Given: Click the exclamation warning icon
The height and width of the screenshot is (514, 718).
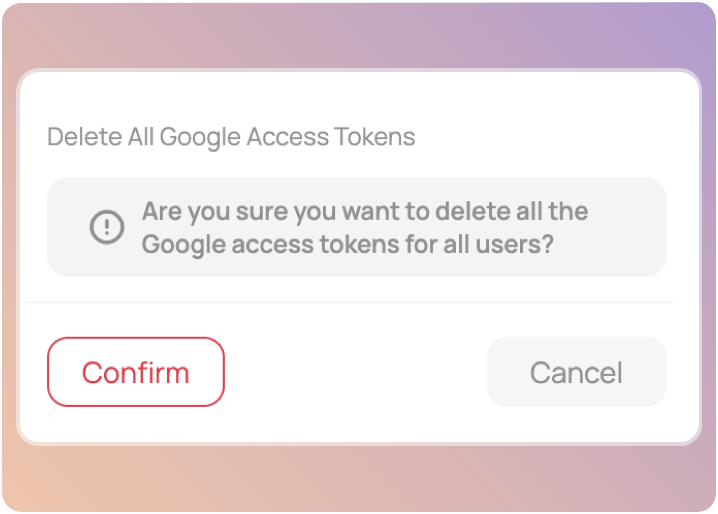Looking at the screenshot, I should pos(107,227).
